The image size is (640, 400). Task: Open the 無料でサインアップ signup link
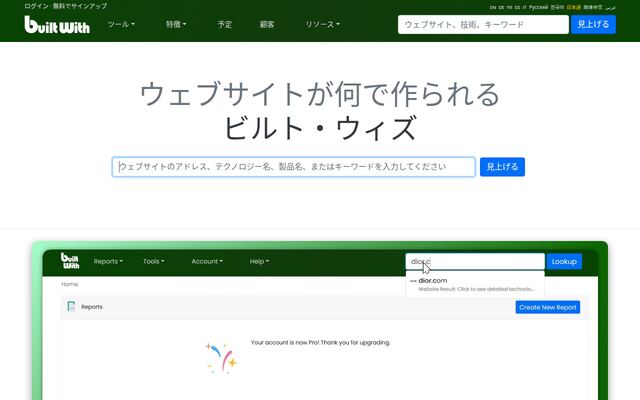click(80, 6)
